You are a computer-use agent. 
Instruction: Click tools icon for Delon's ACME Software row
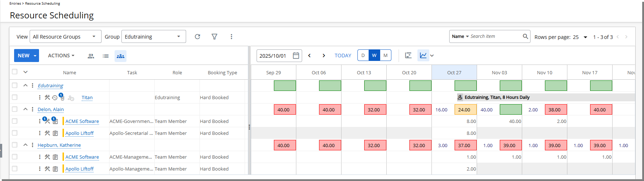tap(47, 122)
